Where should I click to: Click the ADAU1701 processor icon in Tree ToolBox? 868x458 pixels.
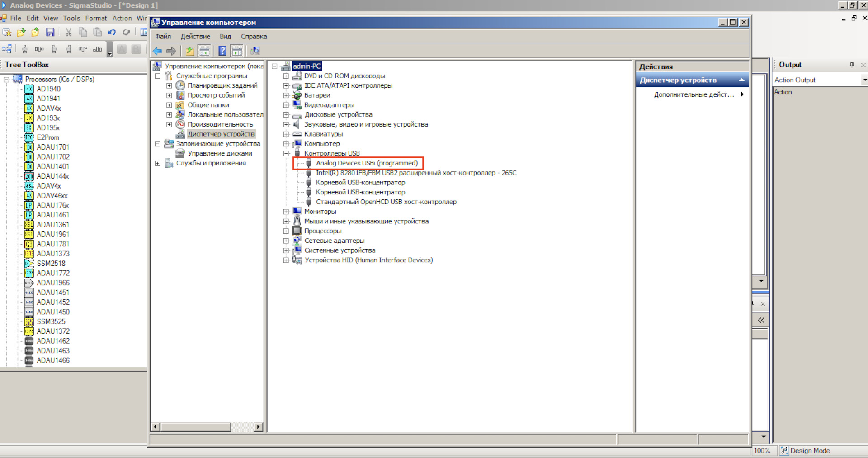point(29,147)
